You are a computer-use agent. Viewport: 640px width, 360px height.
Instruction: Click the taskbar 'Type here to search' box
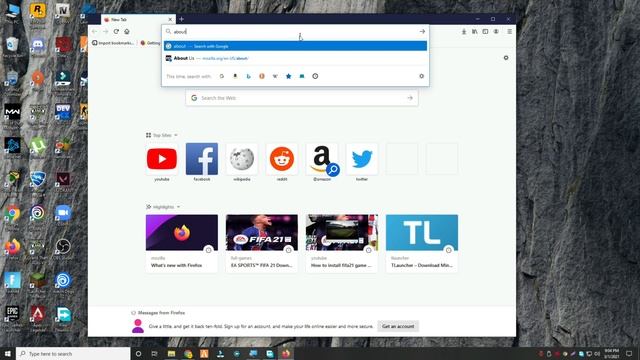73,353
